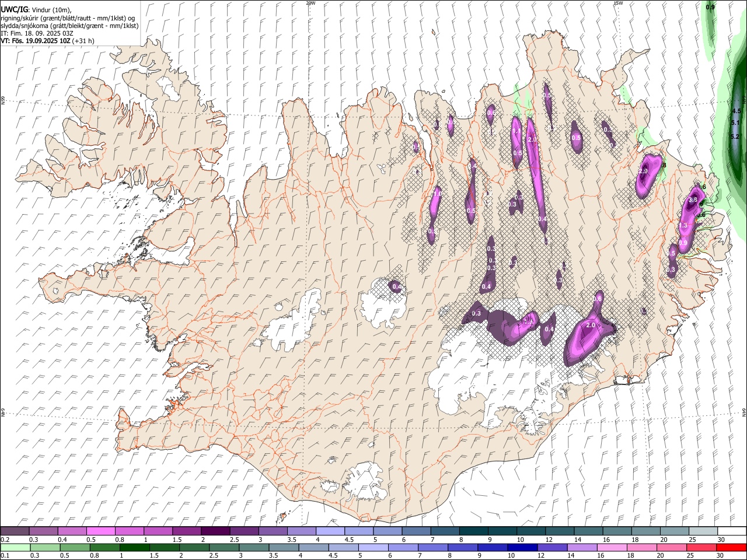Click the 'slydda/snjókoma' header text
The image size is (747, 560).
[x=25, y=26]
